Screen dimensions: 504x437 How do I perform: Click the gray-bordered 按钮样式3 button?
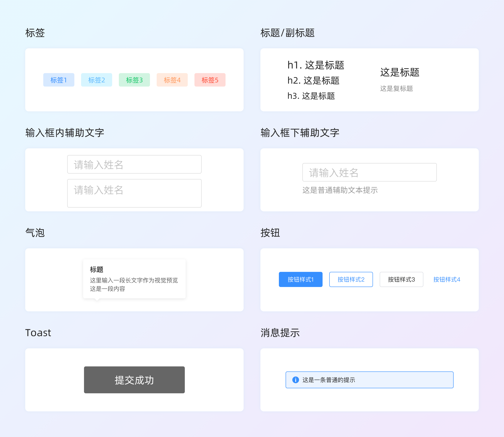click(401, 279)
